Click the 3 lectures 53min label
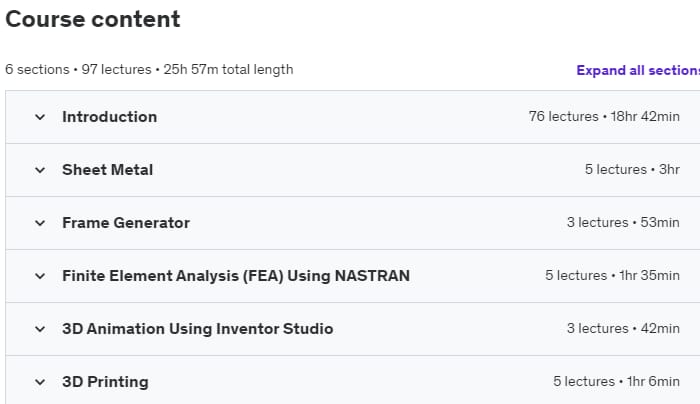700x404 pixels. [623, 223]
